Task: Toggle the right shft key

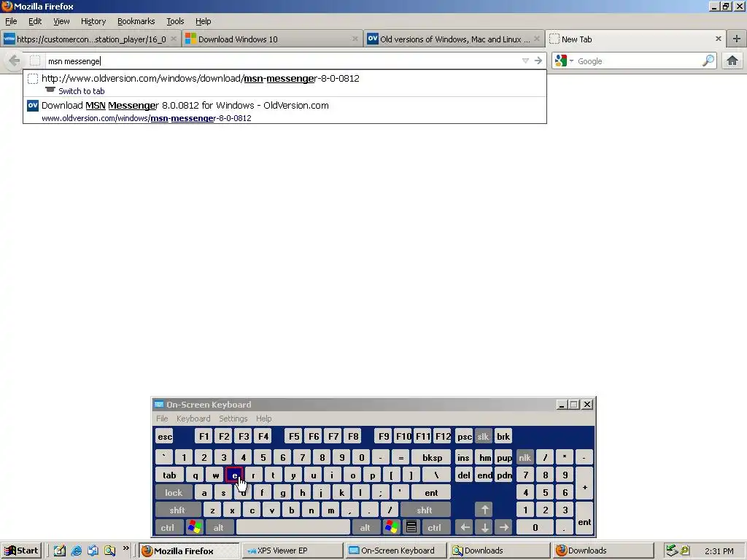Action: pyautogui.click(x=425, y=510)
